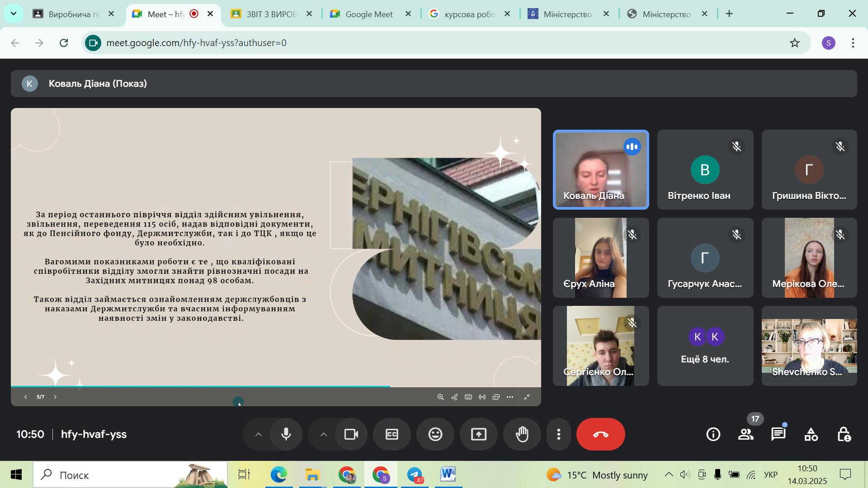Image resolution: width=868 pixels, height=488 pixels.
Task: Switch to the last Міністерство tab
Action: coord(666,14)
